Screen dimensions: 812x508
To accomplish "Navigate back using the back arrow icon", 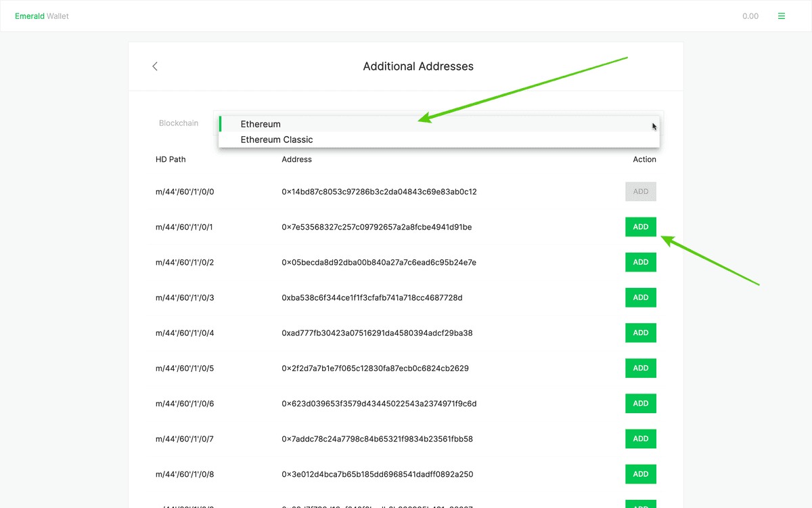I will point(154,66).
